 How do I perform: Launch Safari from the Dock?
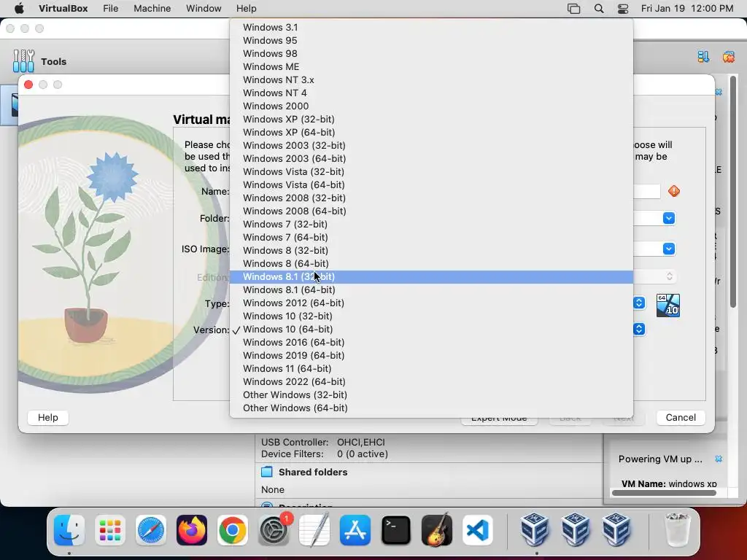pyautogui.click(x=151, y=530)
